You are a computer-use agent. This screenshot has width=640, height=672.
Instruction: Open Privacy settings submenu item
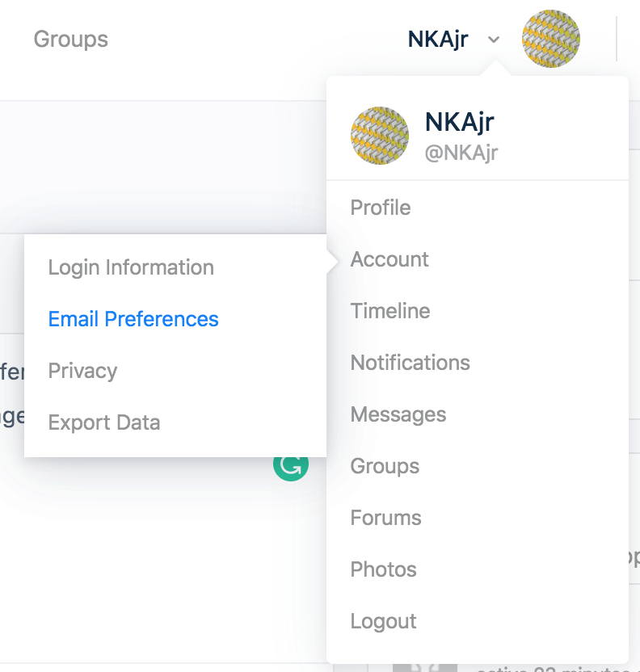click(x=82, y=372)
